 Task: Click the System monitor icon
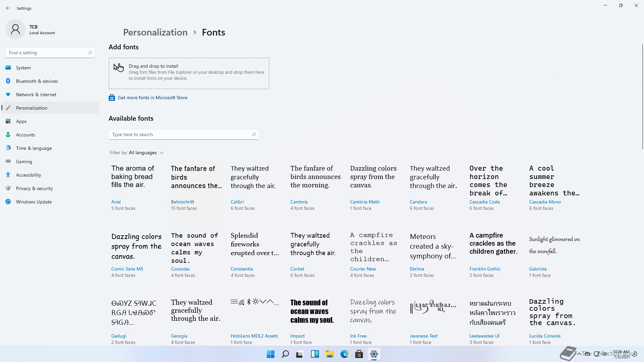8,68
